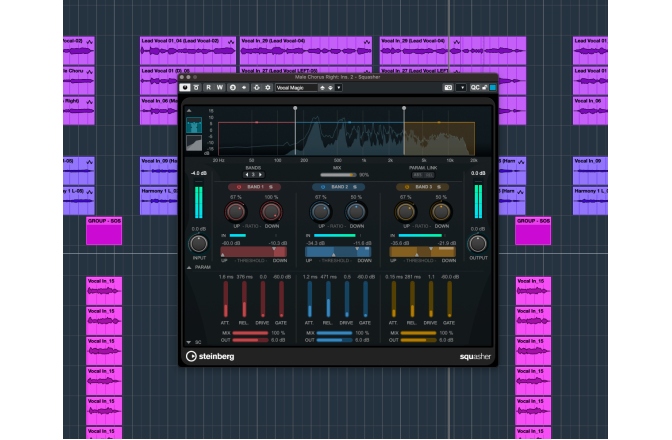Enable Read automation (R) button
This screenshot has height=440, width=672.
[x=208, y=87]
